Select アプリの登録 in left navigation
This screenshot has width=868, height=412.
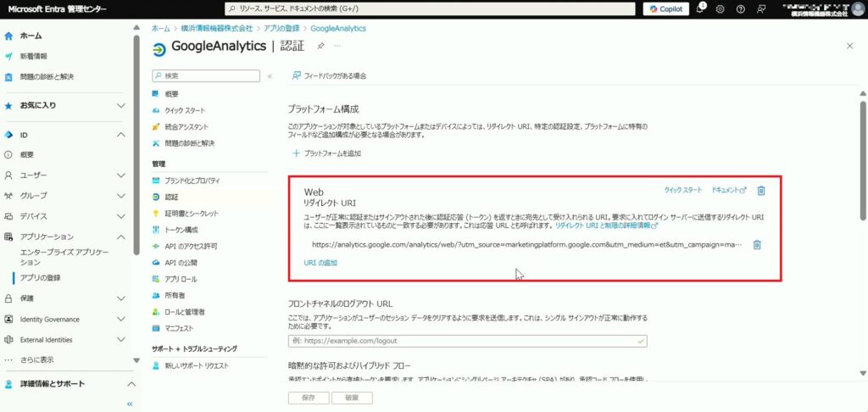41,278
